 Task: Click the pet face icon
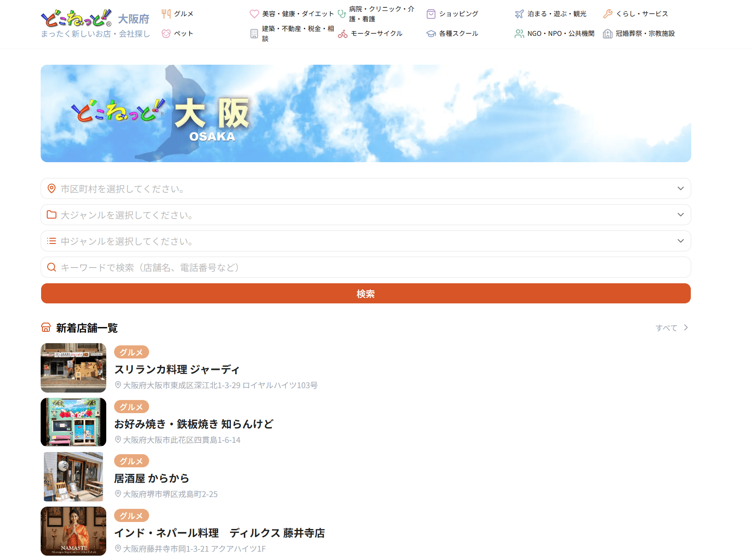[x=166, y=34]
